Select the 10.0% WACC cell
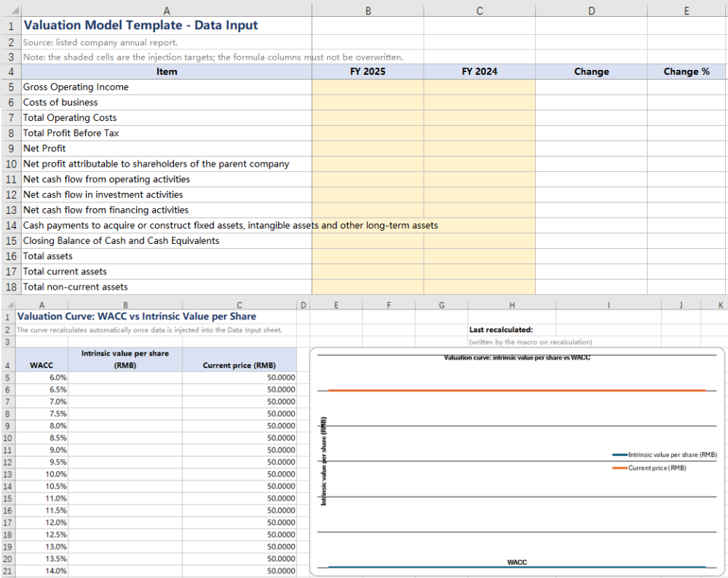This screenshot has height=578, width=728. click(x=41, y=474)
